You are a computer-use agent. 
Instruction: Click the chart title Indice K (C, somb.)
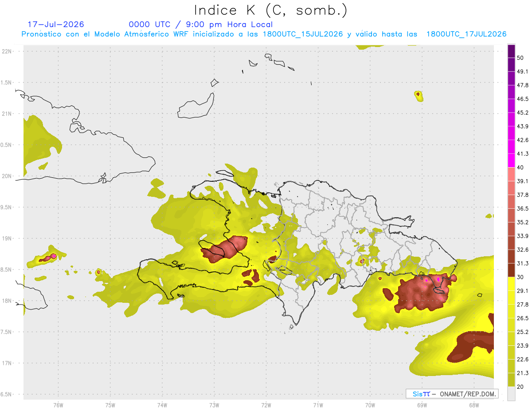tap(271, 10)
